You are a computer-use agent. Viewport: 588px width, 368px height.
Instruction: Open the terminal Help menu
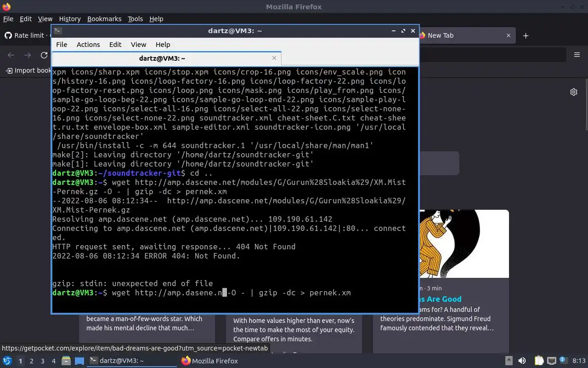pos(163,45)
